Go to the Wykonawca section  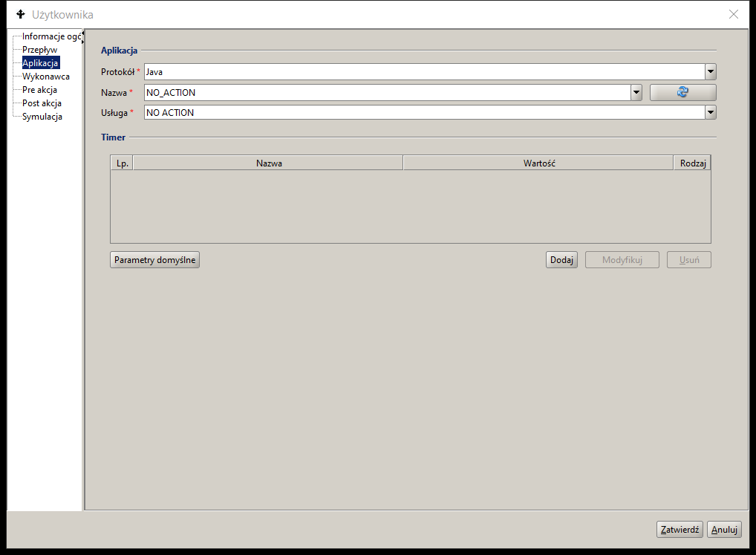tap(46, 77)
